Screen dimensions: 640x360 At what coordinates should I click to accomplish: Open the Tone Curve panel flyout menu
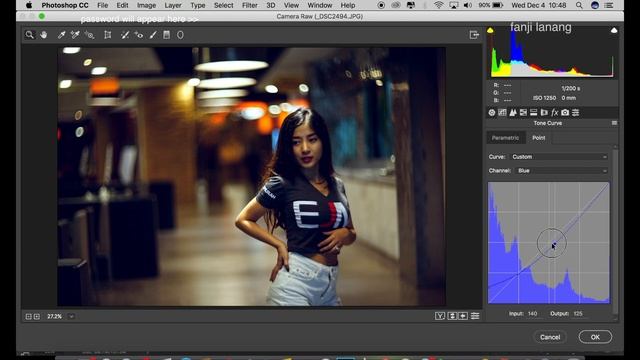click(x=614, y=123)
